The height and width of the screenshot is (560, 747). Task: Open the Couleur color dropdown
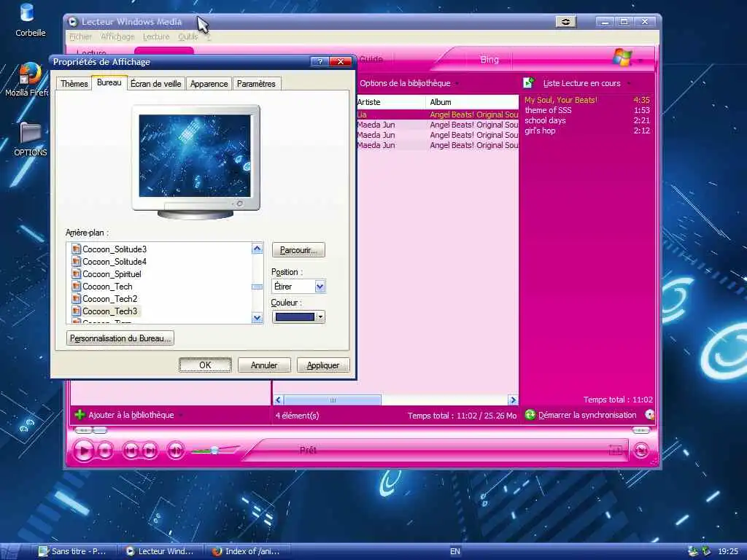click(x=321, y=316)
